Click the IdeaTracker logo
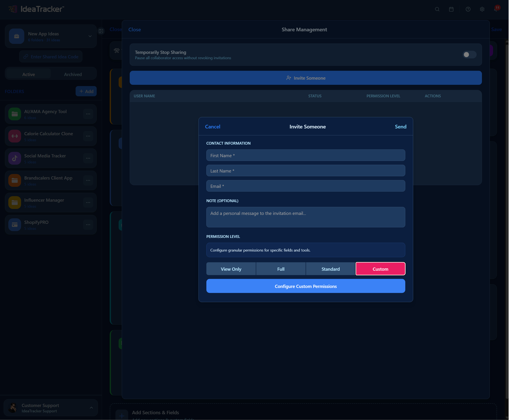Screen dimensions: 509x420 click(35, 9)
